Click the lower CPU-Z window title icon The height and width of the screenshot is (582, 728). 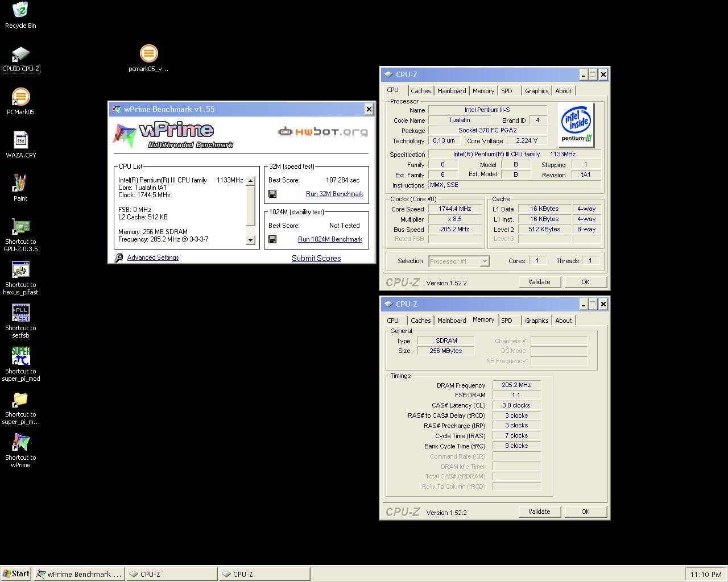tap(388, 304)
